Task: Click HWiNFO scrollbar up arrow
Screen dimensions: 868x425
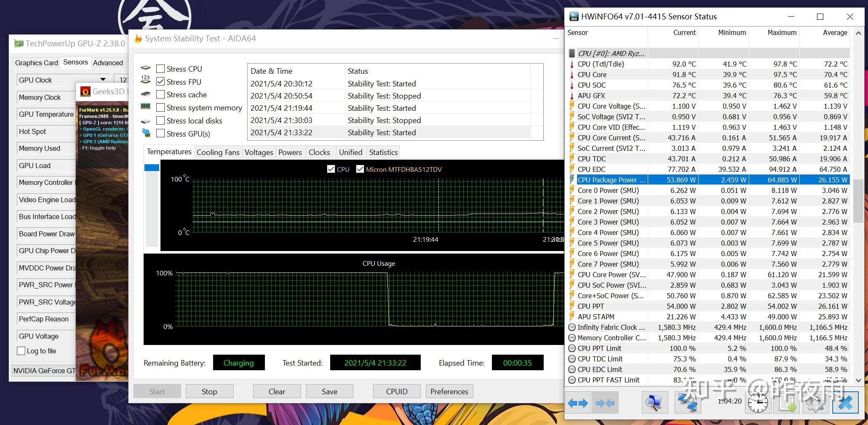Action: [858, 32]
